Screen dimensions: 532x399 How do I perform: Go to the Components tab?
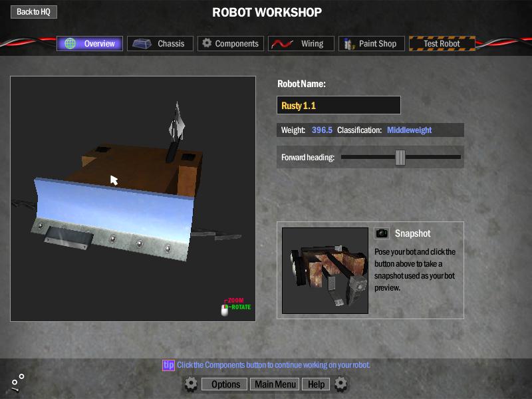pos(231,44)
